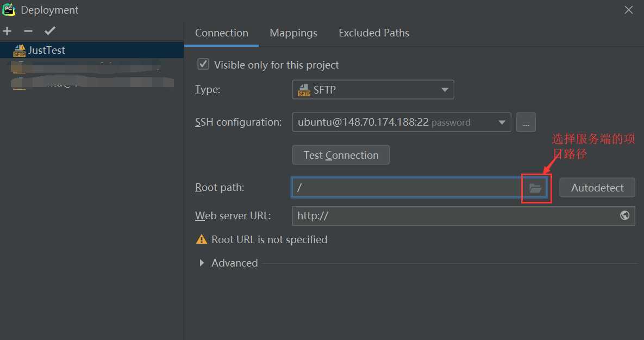The height and width of the screenshot is (340, 644).
Task: Switch to the Mappings tab
Action: click(x=293, y=33)
